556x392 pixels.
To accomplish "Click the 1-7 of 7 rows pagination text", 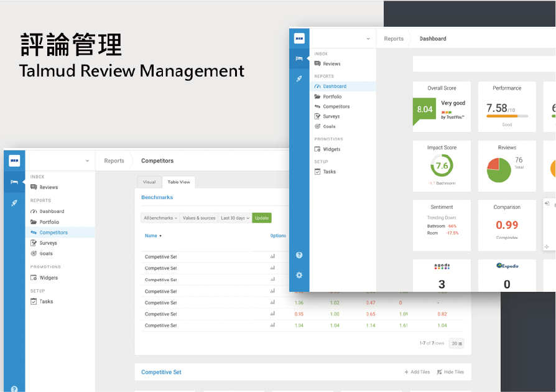I will click(432, 343).
